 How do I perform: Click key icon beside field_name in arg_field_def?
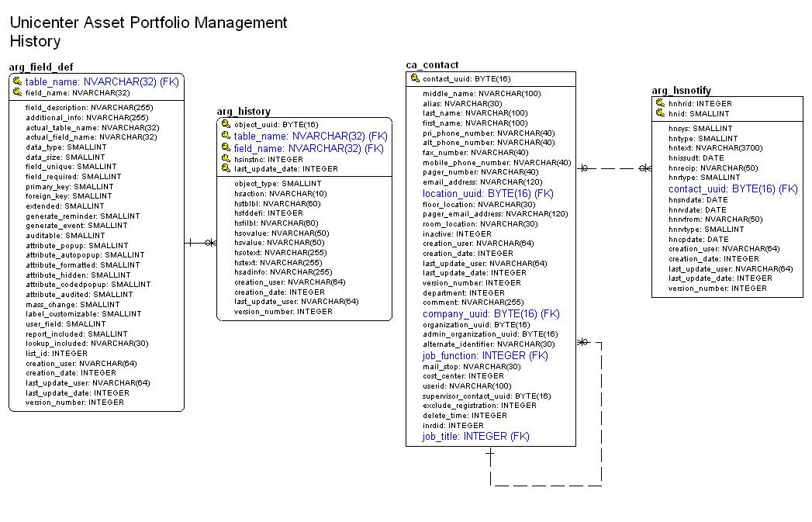(x=17, y=92)
